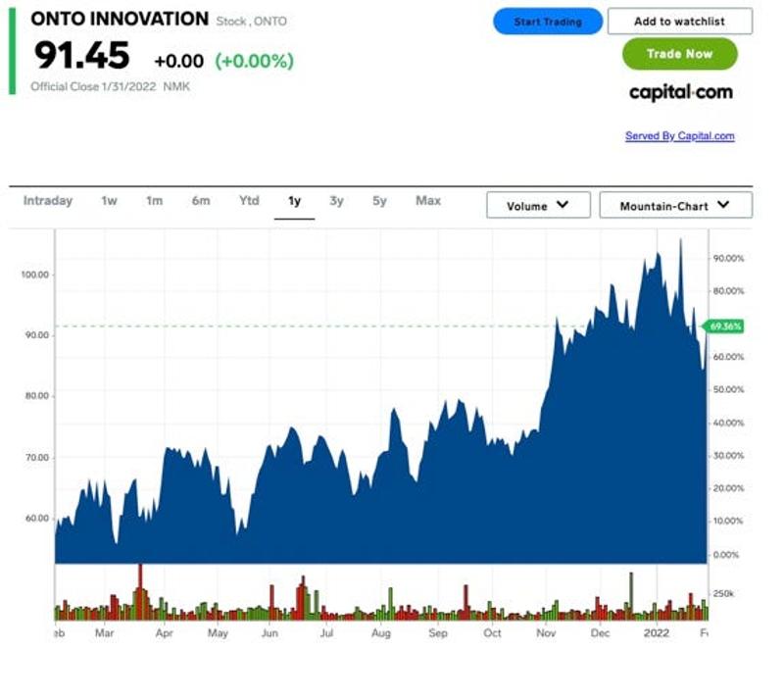Viewport: 784px width, 700px height.
Task: Click the Jul month label on axis
Action: [326, 633]
